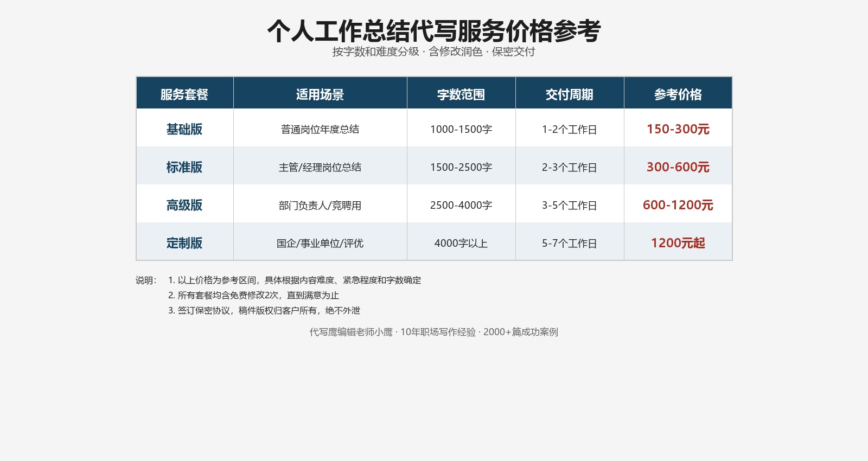Click the title 个人工作总结代写服务价格参考
This screenshot has height=461, width=868.
click(x=434, y=31)
